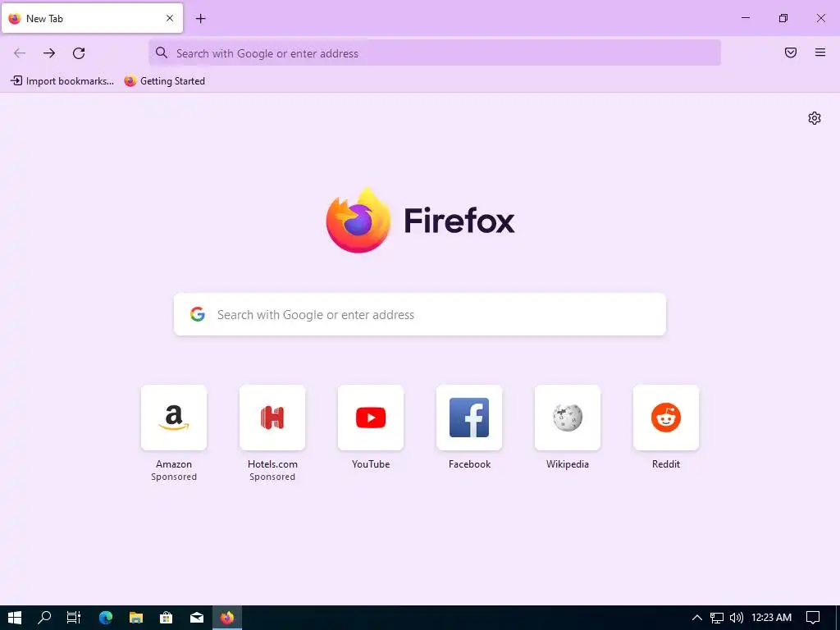Click the Facebook label text
The image size is (840, 630).
(469, 464)
